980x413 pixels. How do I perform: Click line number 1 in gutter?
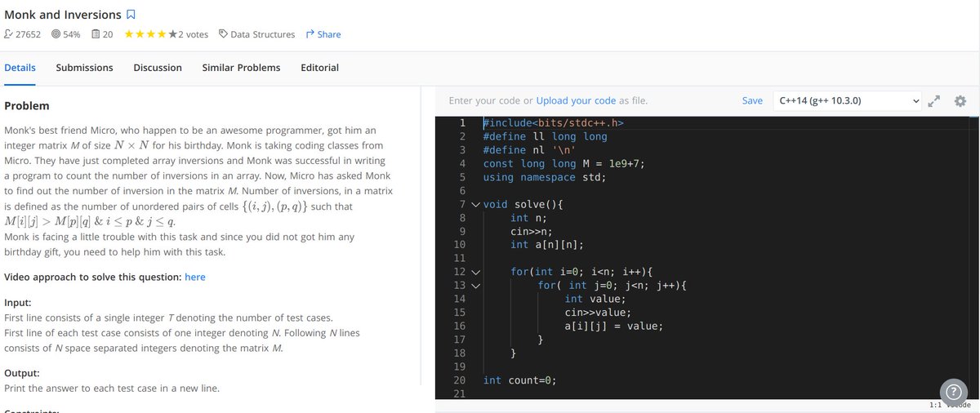[462, 123]
